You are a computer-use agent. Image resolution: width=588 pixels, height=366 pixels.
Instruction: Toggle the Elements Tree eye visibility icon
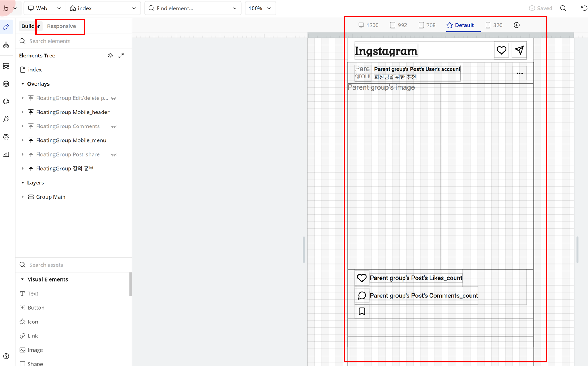(110, 56)
